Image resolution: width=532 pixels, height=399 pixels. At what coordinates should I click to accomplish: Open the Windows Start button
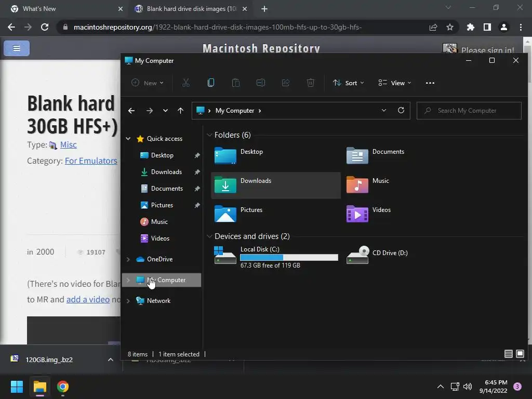[x=17, y=387]
